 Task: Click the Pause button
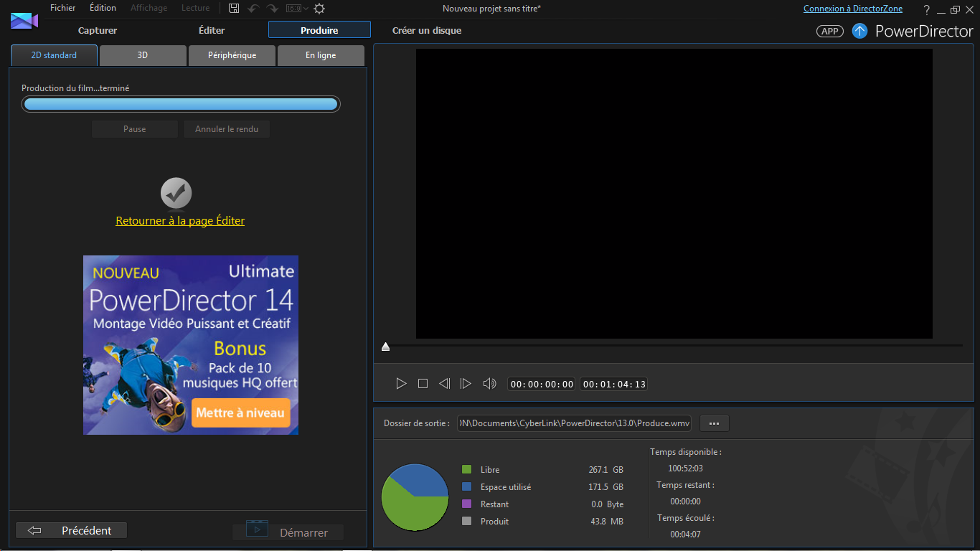(x=135, y=129)
